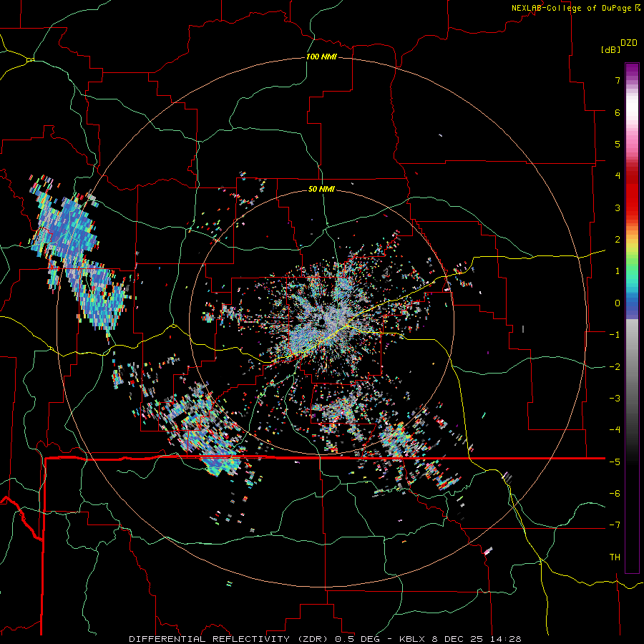
Task: Click the [dB] unit label
Action: (x=611, y=49)
